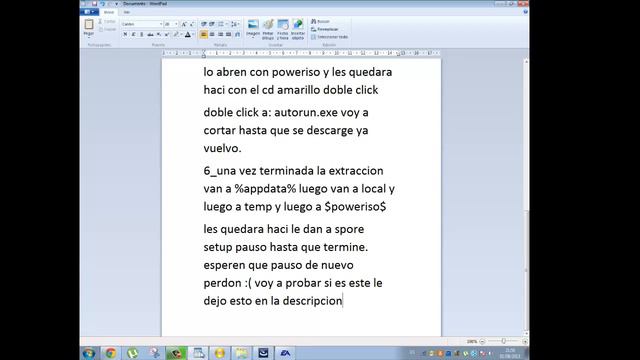
Task: Click the text color A icon
Action: [x=188, y=34]
